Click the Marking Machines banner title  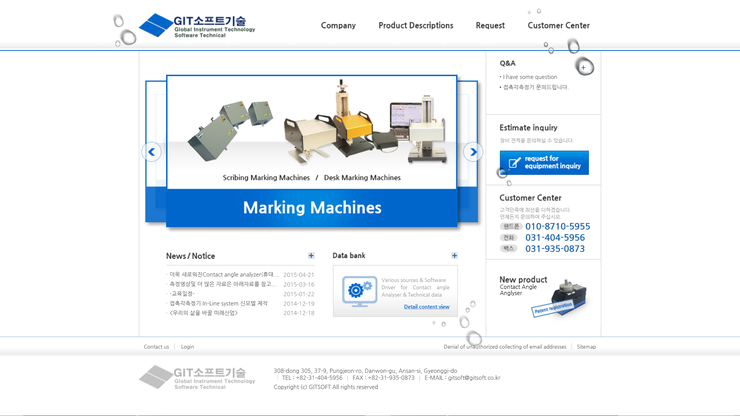click(x=312, y=208)
